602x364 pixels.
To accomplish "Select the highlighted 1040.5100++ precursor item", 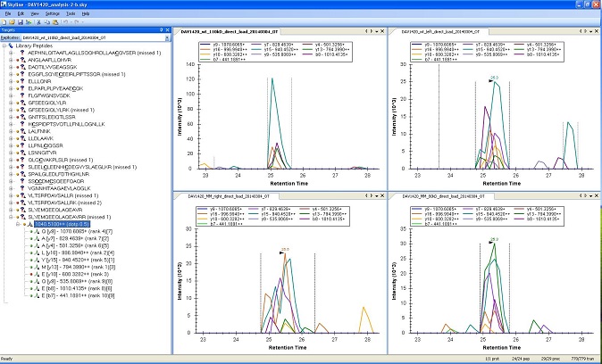I will pyautogui.click(x=59, y=224).
